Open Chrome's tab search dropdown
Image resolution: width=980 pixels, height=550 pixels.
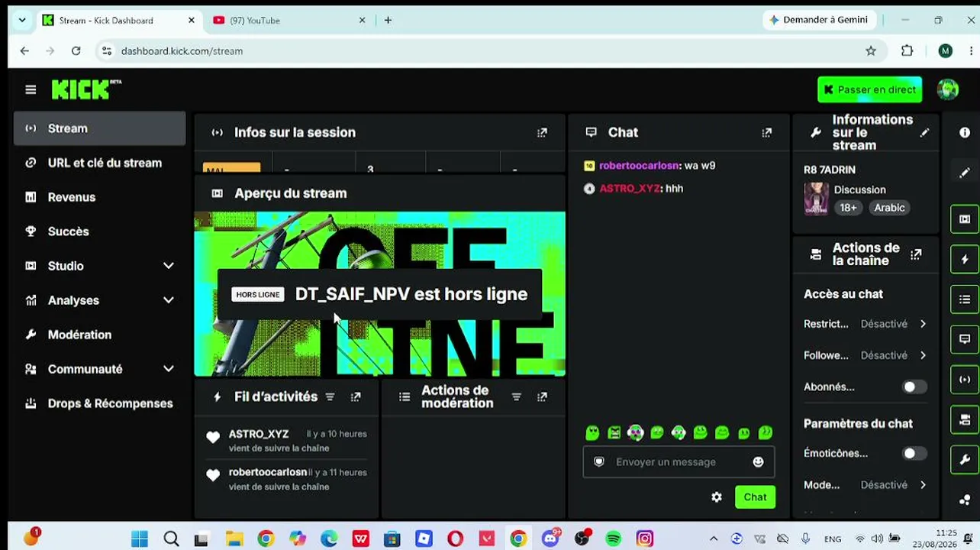[23, 21]
